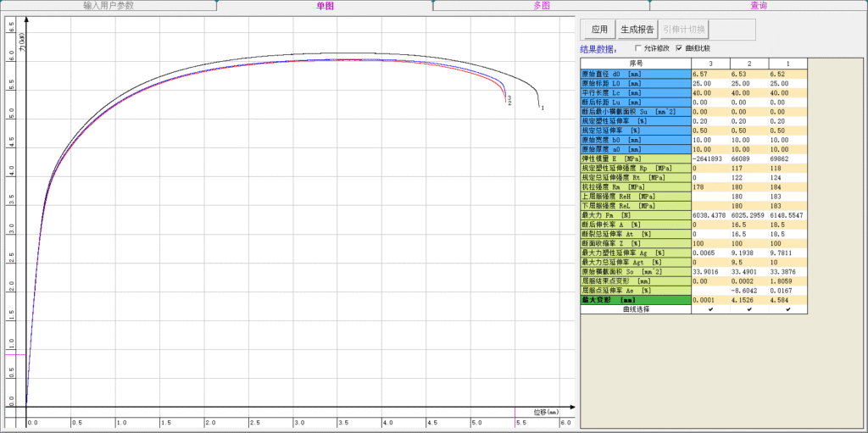Viewport: 868px width, 433px height.
Task: Select the 抗拉强度 Rm row label
Action: [x=636, y=187]
